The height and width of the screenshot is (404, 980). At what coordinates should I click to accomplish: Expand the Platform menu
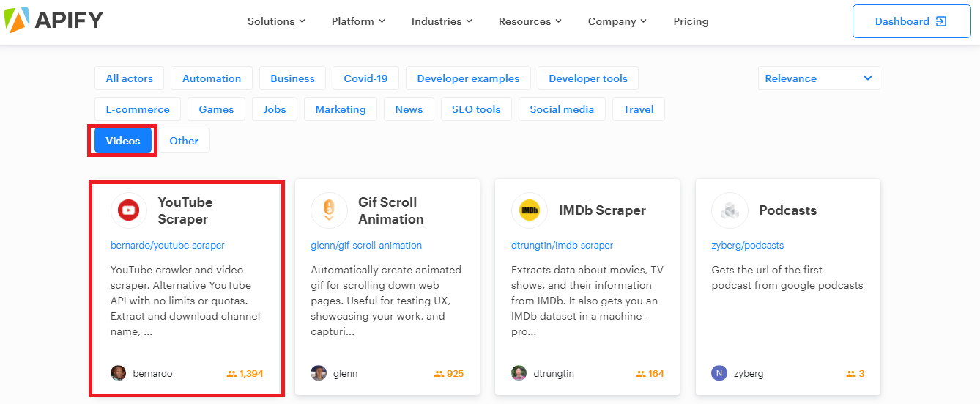358,21
